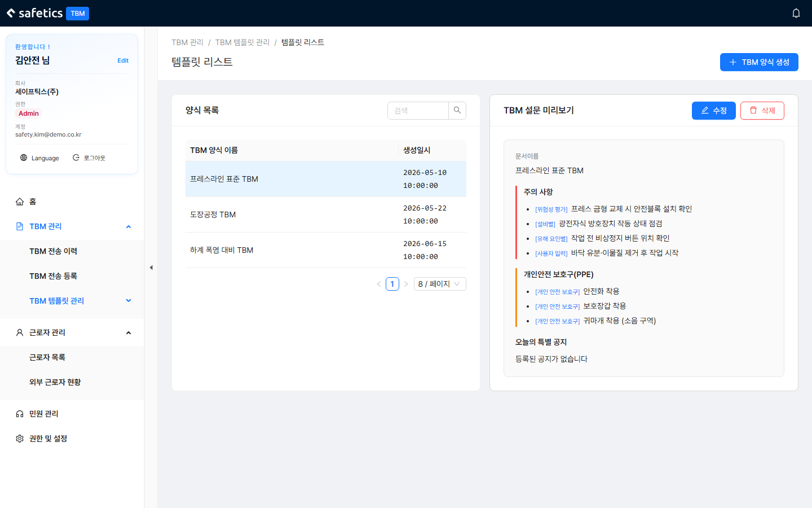Click the [사용자 입력] tag in preview
This screenshot has width=812, height=508.
551,253
